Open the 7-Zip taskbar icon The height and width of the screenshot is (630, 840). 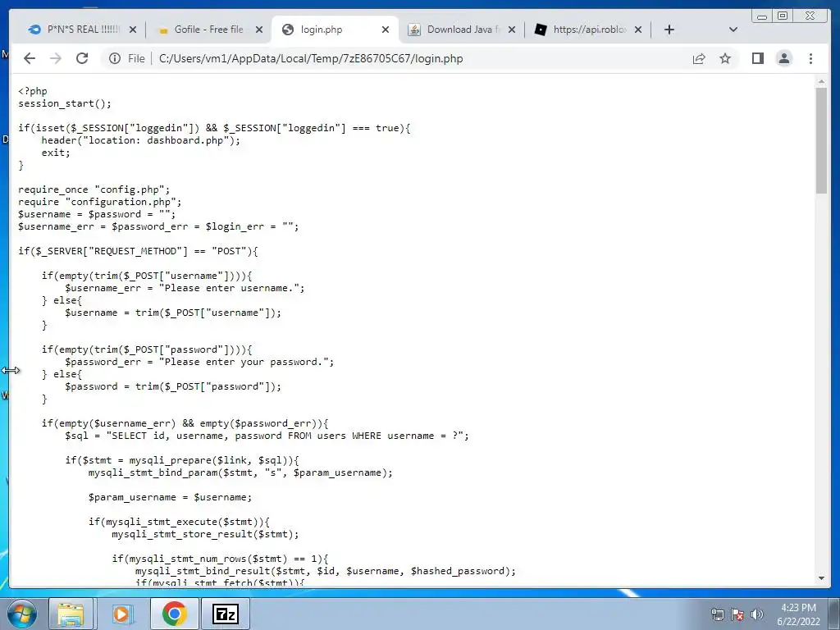[x=226, y=614]
